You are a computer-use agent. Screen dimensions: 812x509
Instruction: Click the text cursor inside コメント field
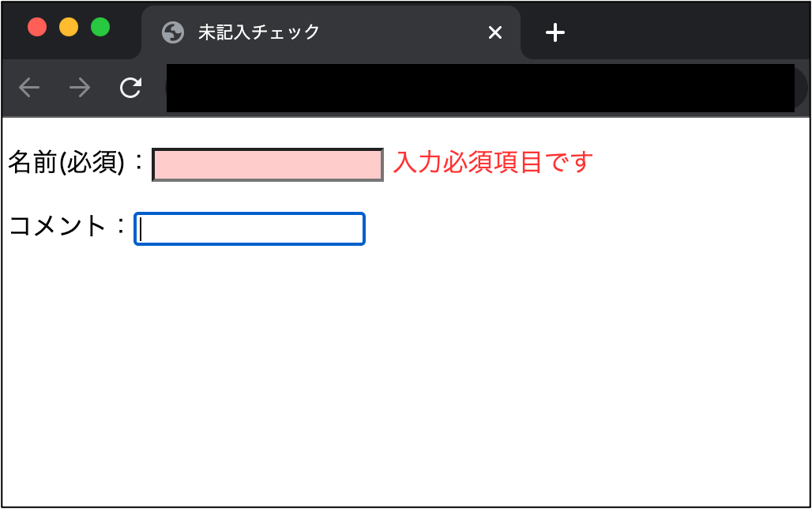(x=141, y=229)
